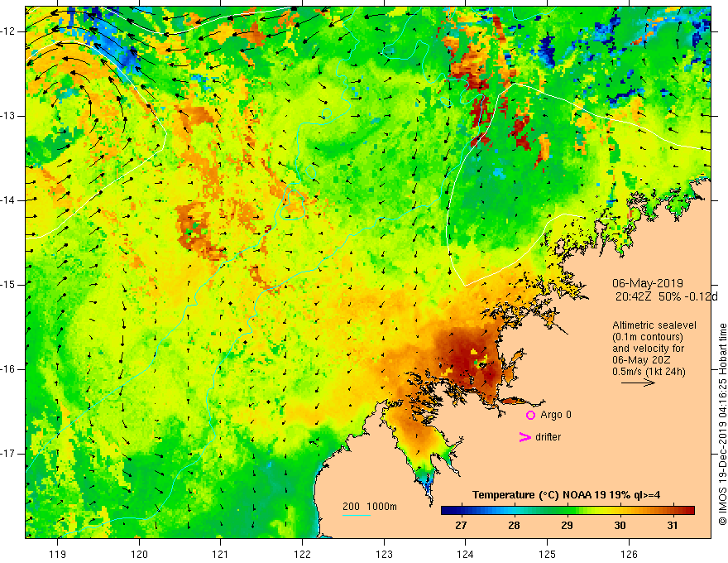Click the dark red end of color bar

click(x=689, y=511)
